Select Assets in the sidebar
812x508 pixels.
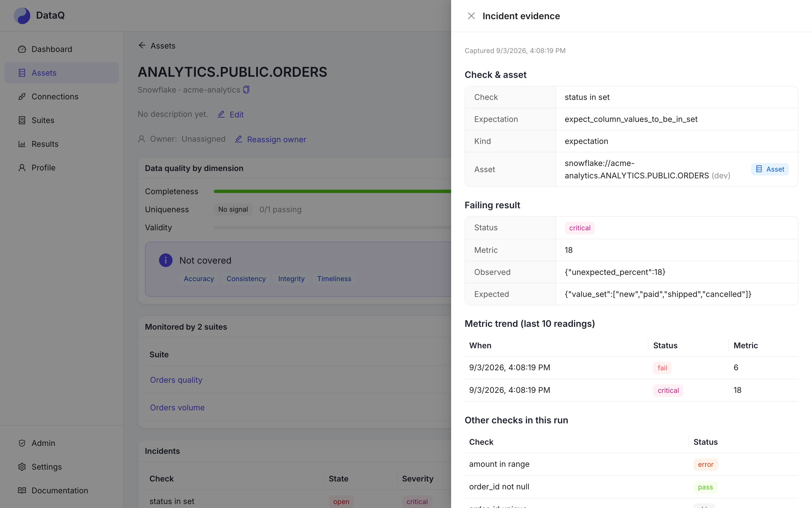click(62, 73)
